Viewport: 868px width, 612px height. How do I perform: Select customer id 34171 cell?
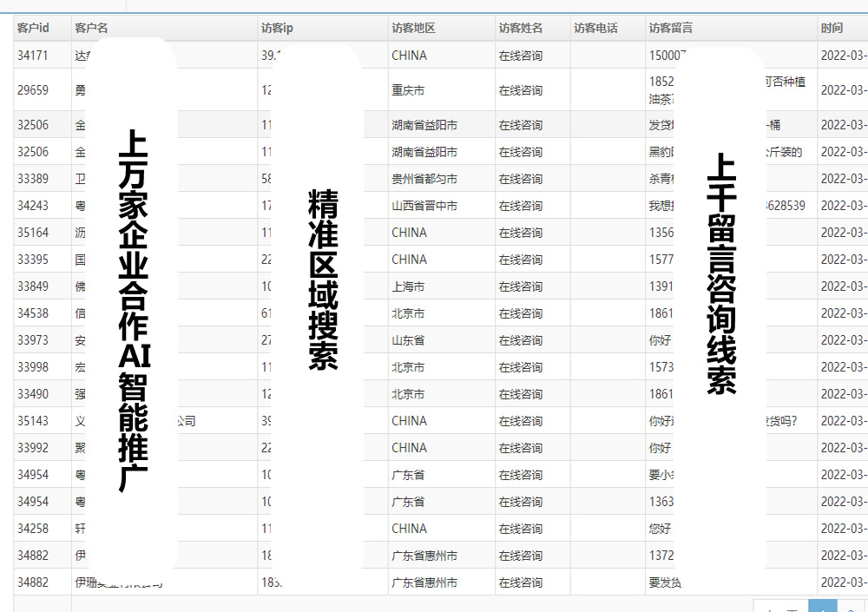[33, 56]
